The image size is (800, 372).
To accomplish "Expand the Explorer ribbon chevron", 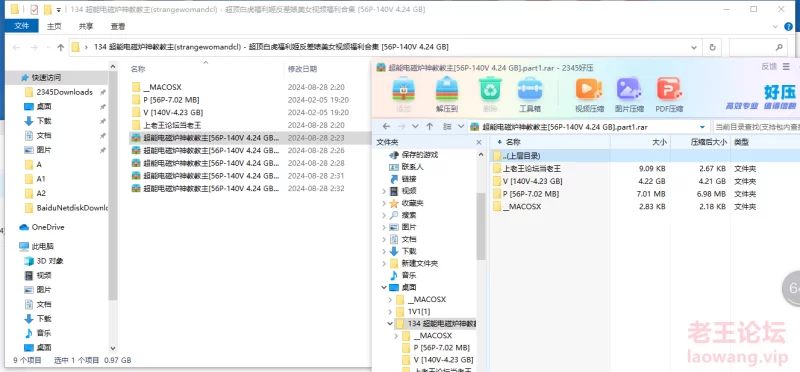I will (x=776, y=27).
